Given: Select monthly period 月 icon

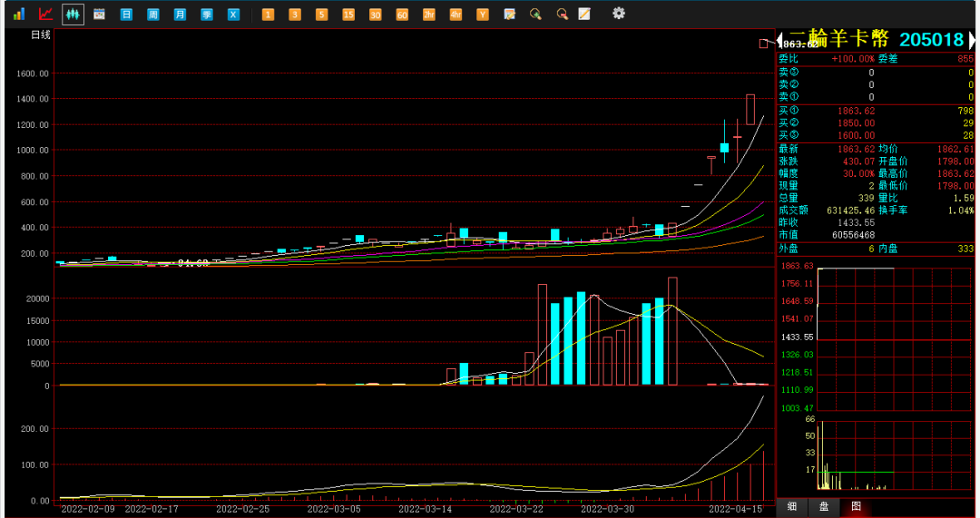Looking at the screenshot, I should point(180,14).
